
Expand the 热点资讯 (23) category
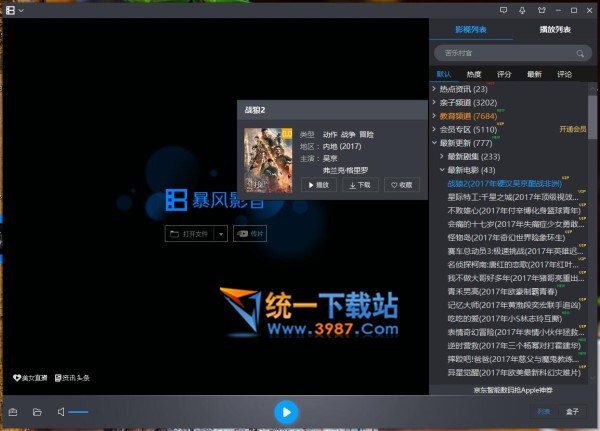433,89
